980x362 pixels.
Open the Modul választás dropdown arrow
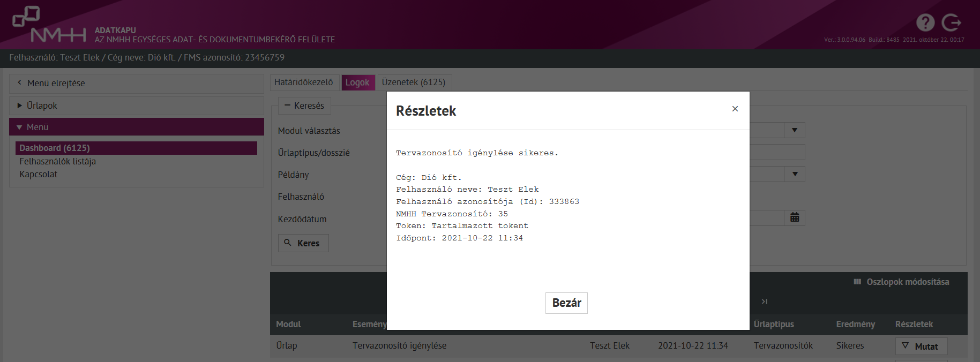[x=795, y=130]
